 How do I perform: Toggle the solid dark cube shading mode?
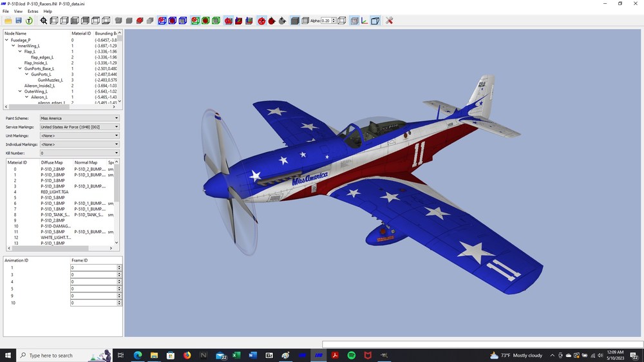pos(295,21)
